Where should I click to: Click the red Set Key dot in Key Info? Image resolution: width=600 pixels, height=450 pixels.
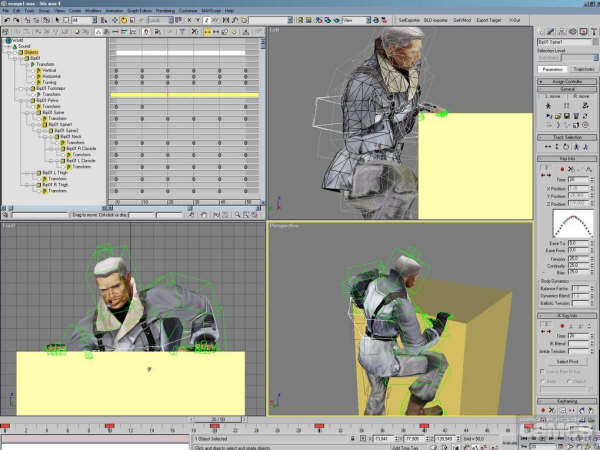tap(562, 169)
